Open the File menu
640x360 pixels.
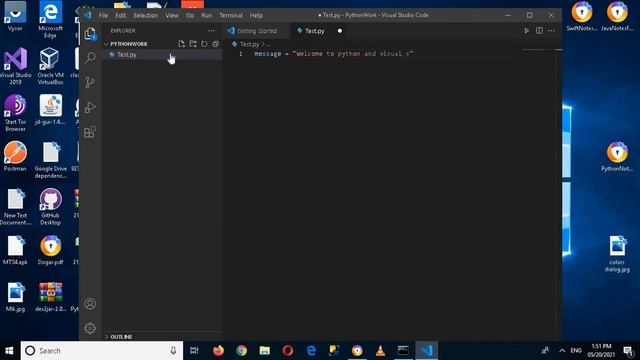pos(103,15)
